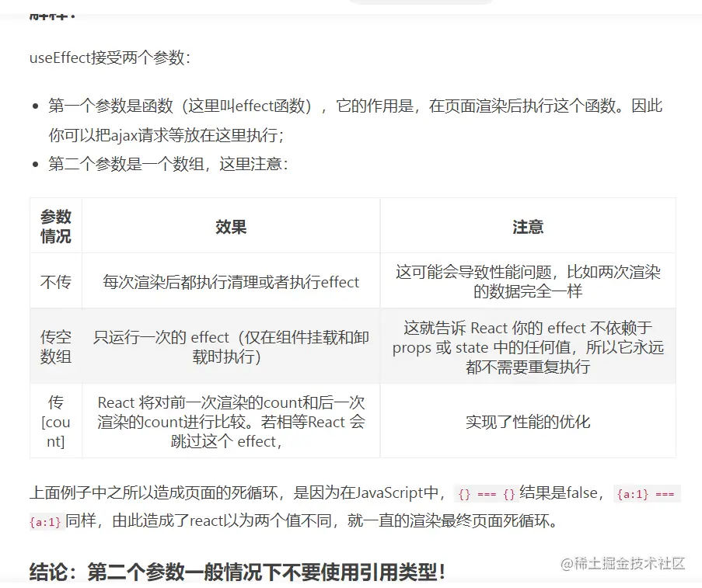Screen dimensions: 702x588
Task: Click the paragraph text '上面例子中之所以造成页面的死循环'
Action: click(x=154, y=493)
